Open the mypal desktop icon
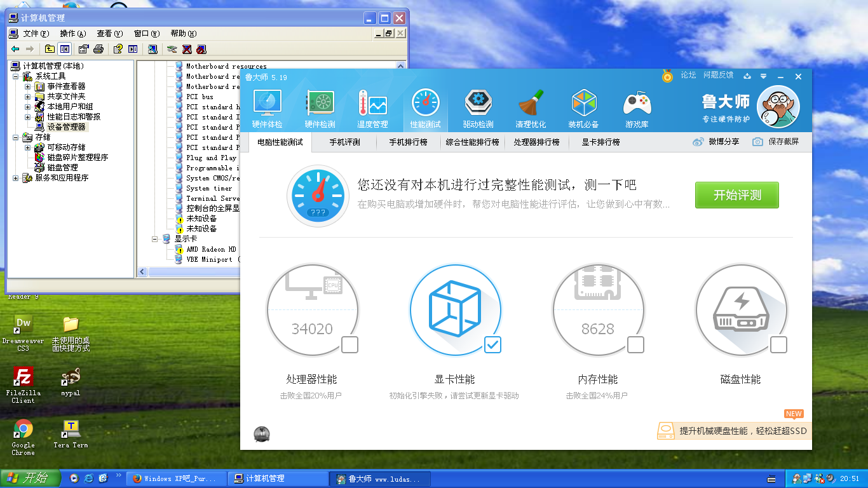The width and height of the screenshot is (868, 488). click(x=71, y=383)
